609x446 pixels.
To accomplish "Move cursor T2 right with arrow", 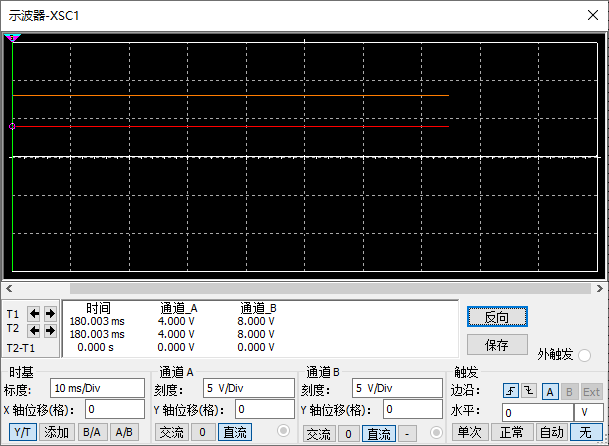I will (50, 331).
